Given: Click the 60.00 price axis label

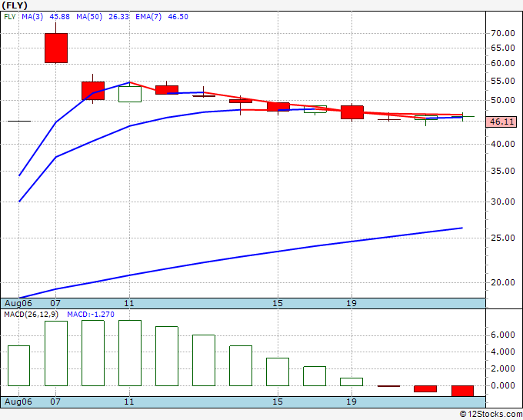Looking at the screenshot, I should coord(503,63).
